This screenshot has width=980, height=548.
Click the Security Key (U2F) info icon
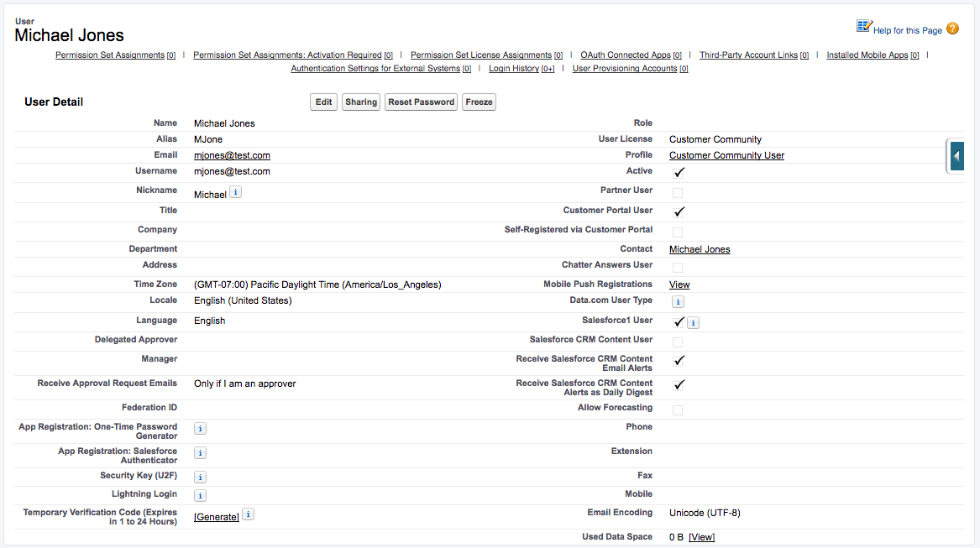pos(200,476)
